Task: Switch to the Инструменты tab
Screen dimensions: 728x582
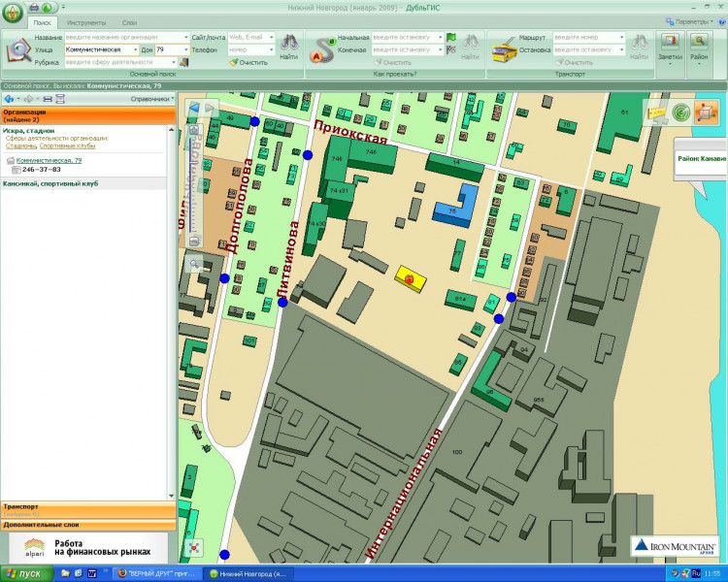Action: click(86, 21)
